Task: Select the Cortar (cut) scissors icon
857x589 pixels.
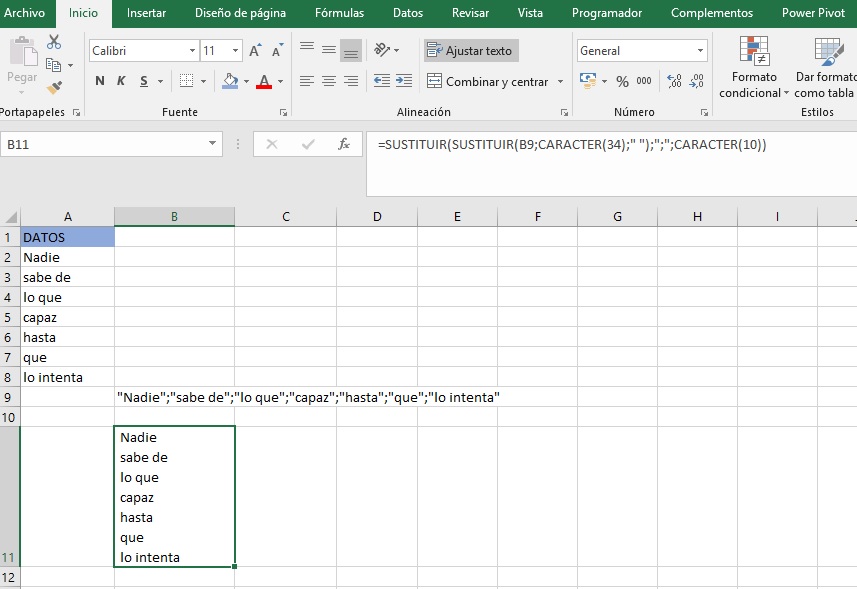Action: pyautogui.click(x=55, y=42)
